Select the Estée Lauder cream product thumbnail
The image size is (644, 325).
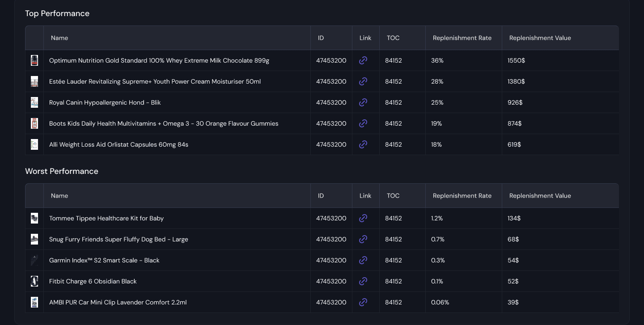point(34,81)
